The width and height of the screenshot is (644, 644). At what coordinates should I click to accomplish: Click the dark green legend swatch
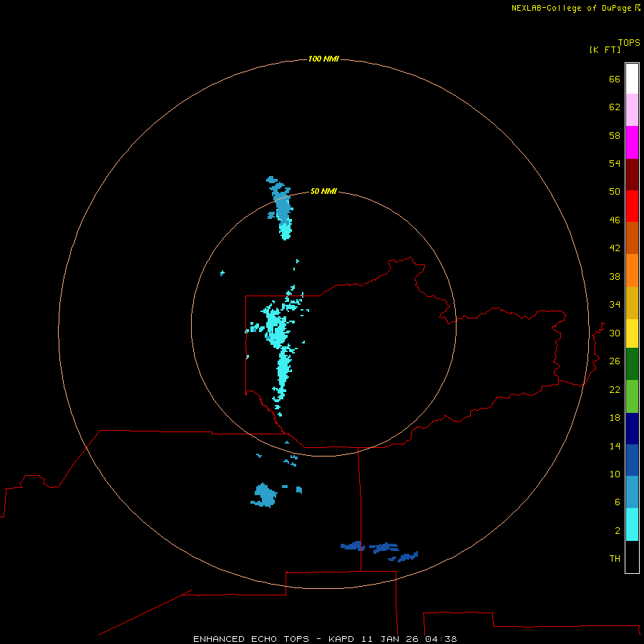(x=632, y=364)
